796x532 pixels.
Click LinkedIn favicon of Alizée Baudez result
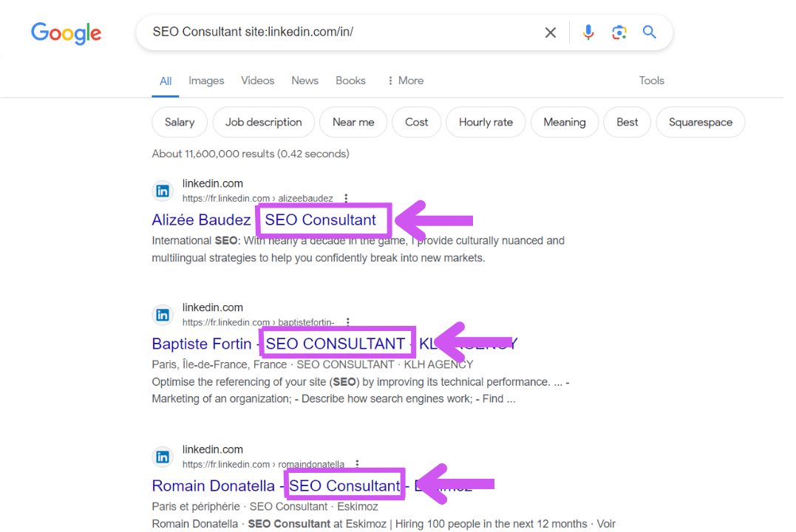(x=163, y=191)
